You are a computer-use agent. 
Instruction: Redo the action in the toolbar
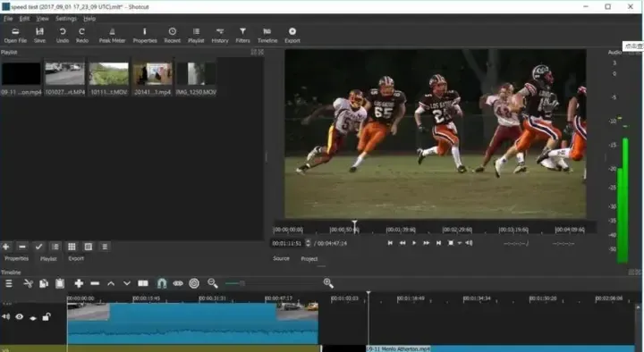pyautogui.click(x=82, y=36)
